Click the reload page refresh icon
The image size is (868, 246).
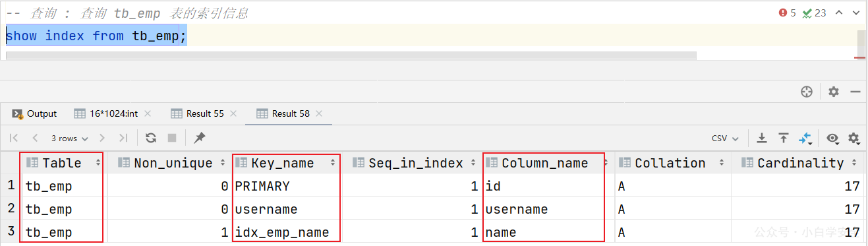[151, 138]
